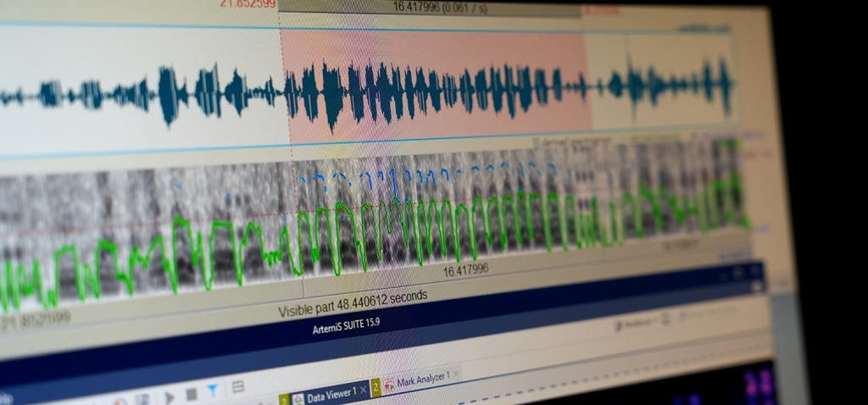Click the selection duration bar showing 16.417996
This screenshot has height=405, width=868.
[428, 6]
